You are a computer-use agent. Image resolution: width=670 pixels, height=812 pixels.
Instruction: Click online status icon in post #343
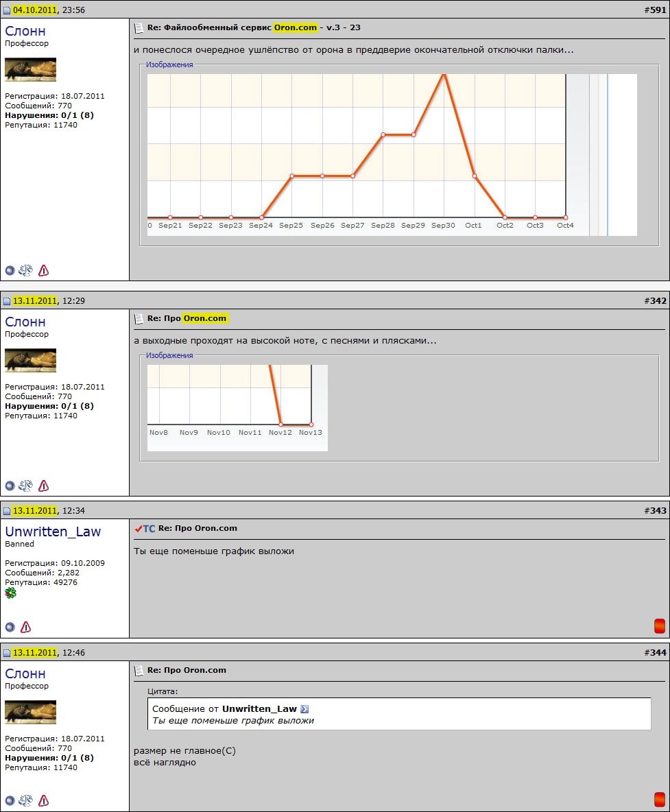pyautogui.click(x=10, y=627)
